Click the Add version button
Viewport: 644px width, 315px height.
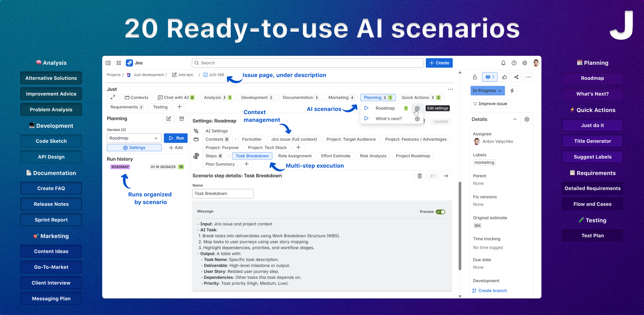176,148
